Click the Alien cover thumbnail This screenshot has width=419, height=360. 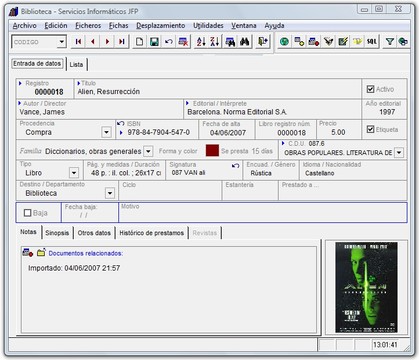coord(366,287)
